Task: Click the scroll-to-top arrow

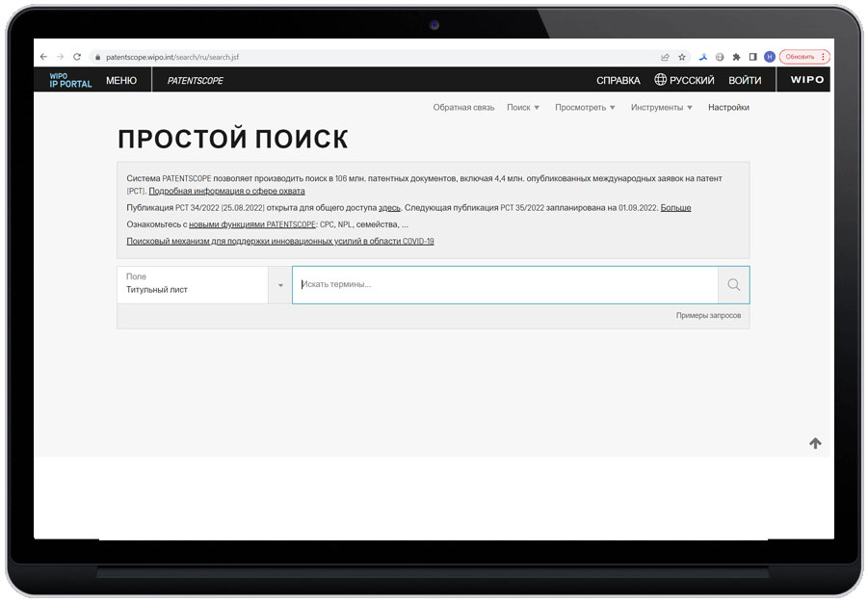Action: point(815,442)
